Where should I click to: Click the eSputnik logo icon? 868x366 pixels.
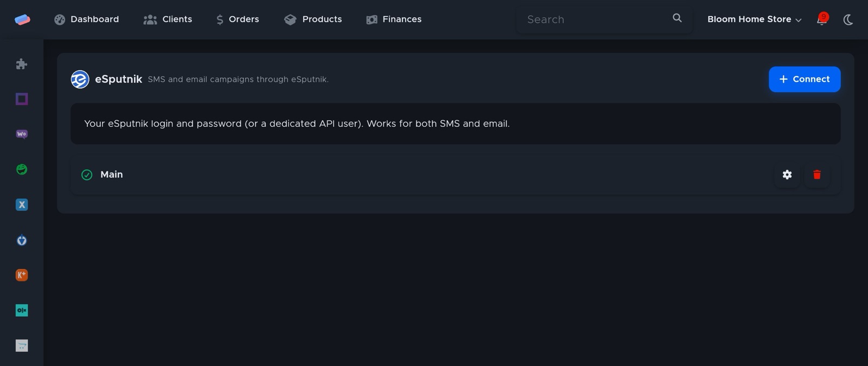pos(80,79)
